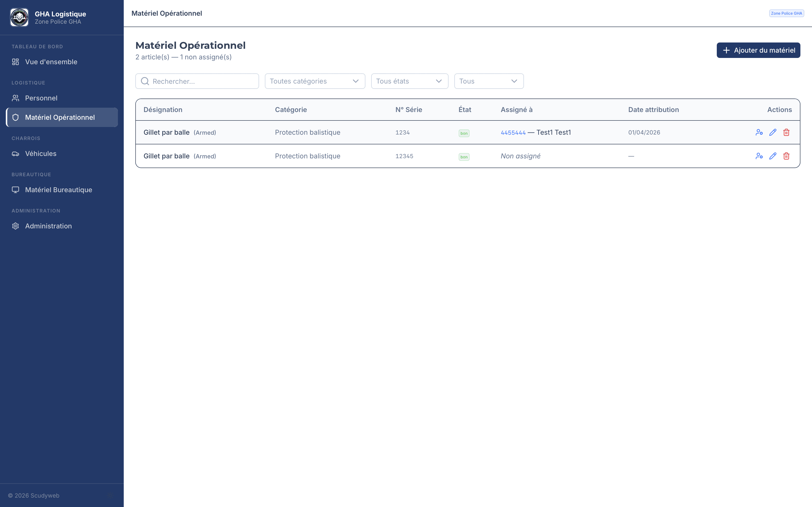This screenshot has height=507, width=812.
Task: Open the Tous assignment filter dropdown
Action: pos(489,81)
